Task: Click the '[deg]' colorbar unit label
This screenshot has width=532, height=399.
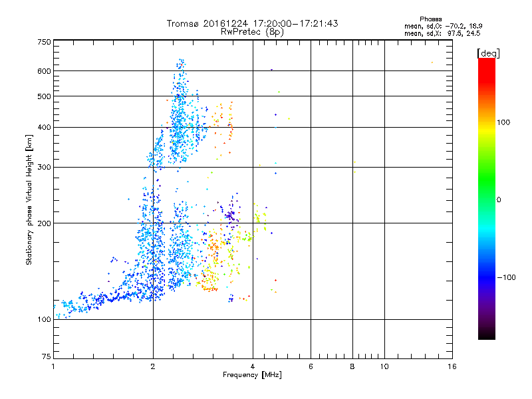Action: click(x=488, y=53)
